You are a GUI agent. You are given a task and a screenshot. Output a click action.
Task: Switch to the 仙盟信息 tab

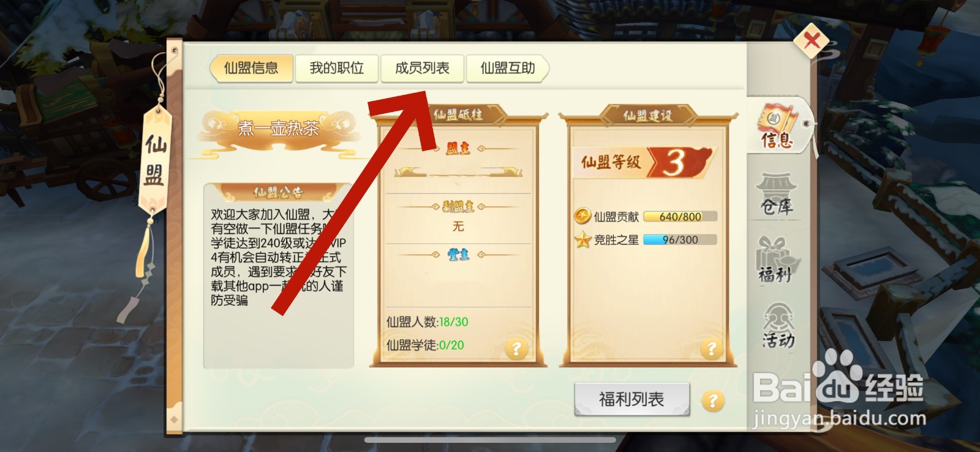click(x=251, y=68)
